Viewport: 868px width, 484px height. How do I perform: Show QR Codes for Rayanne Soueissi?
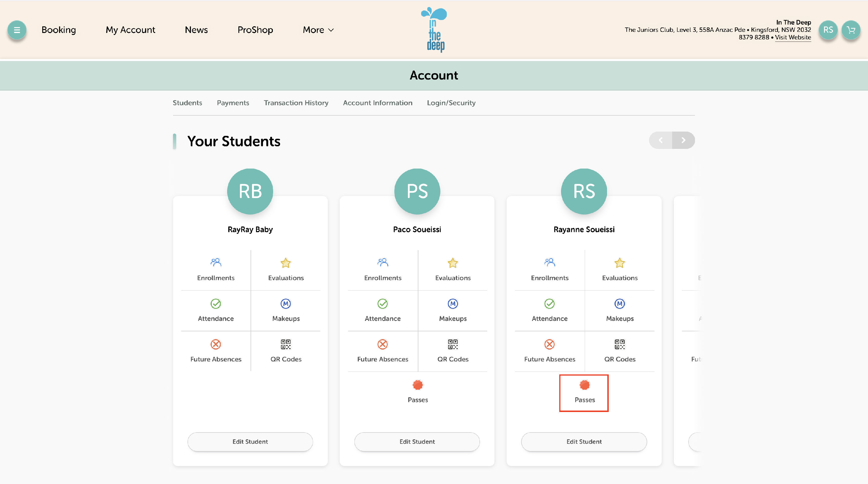pyautogui.click(x=619, y=351)
